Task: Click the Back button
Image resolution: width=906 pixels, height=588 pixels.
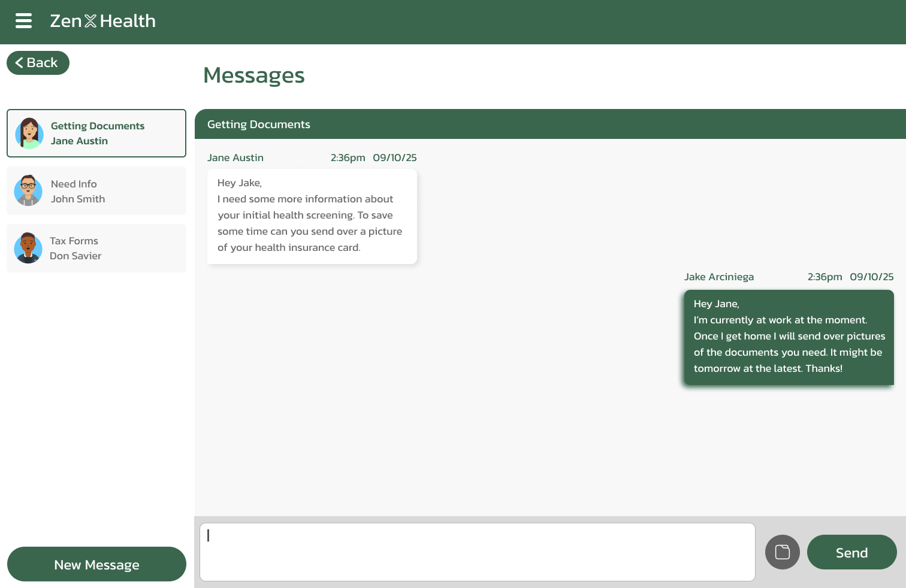Action: [x=38, y=62]
